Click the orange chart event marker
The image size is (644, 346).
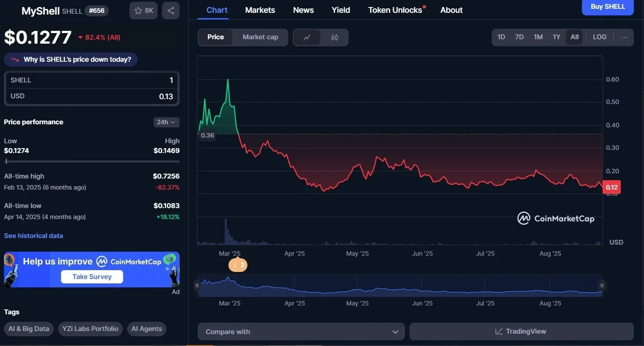(x=238, y=265)
